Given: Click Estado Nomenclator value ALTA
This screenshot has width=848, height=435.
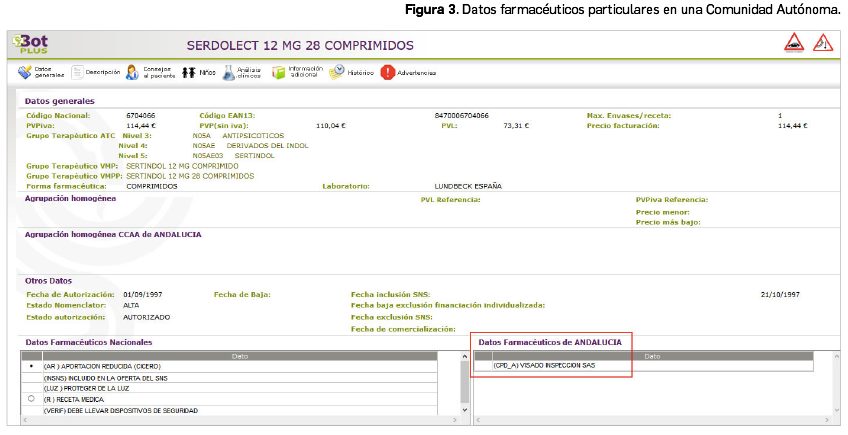Looking at the screenshot, I should pyautogui.click(x=131, y=306).
